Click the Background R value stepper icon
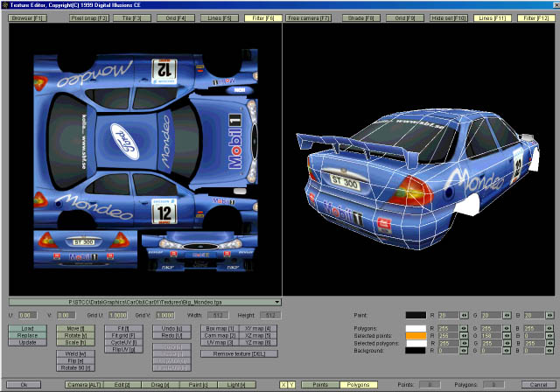560x392 pixels. click(464, 351)
